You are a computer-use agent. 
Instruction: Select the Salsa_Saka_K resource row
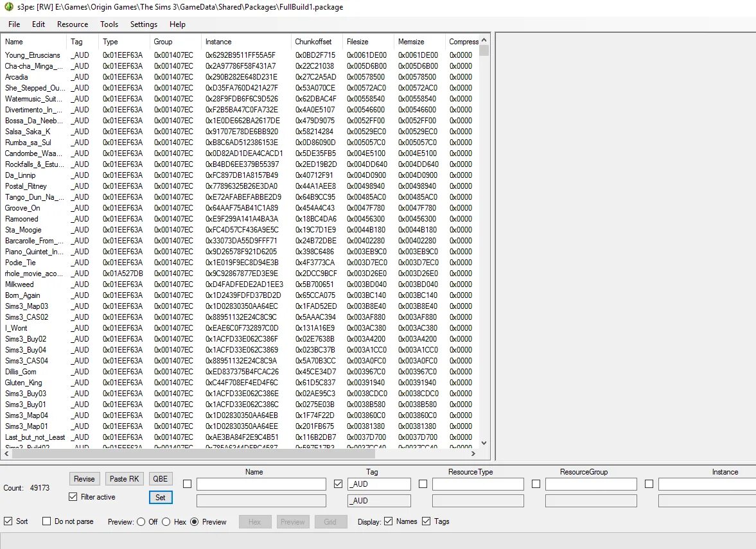[x=240, y=132]
